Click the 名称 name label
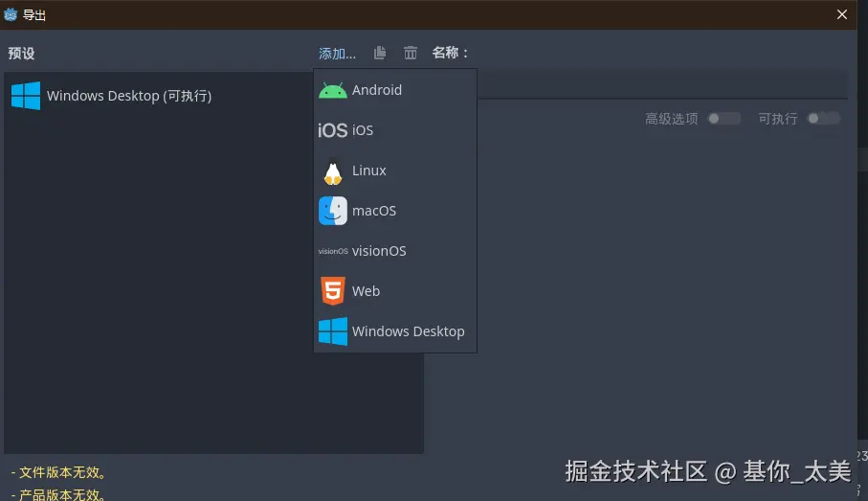This screenshot has height=501, width=868. point(450,53)
